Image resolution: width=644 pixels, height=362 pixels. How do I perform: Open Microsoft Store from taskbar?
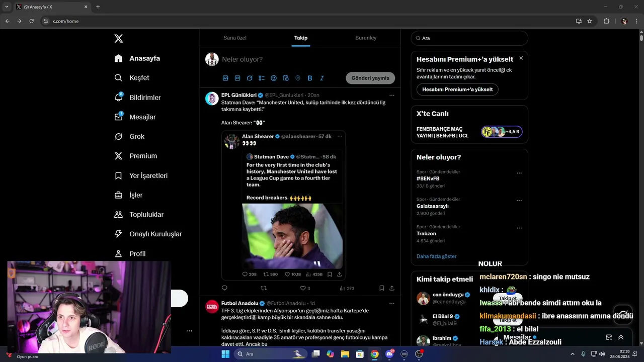tap(360, 354)
